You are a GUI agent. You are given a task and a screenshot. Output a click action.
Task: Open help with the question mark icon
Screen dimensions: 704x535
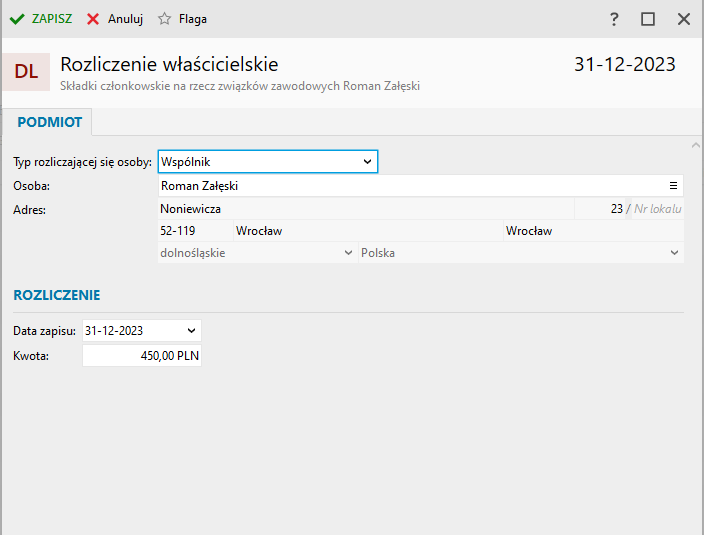click(614, 19)
